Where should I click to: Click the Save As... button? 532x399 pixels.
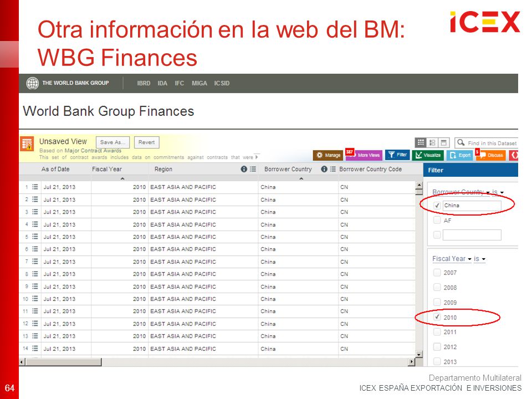tap(112, 142)
